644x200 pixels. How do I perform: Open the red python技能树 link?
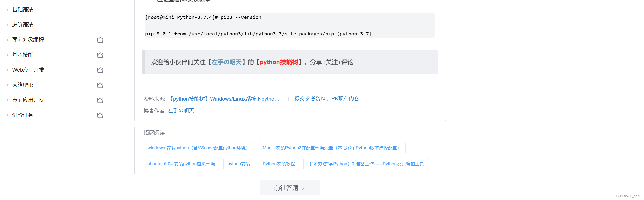pyautogui.click(x=279, y=62)
